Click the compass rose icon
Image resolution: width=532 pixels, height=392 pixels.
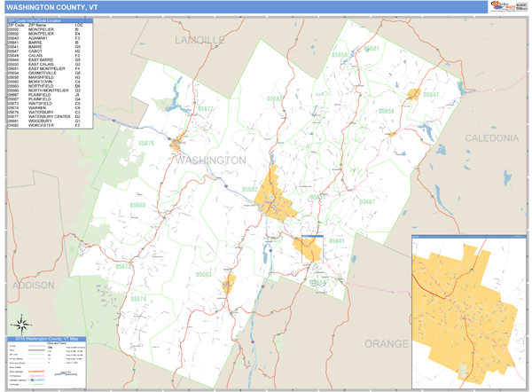coord(22,325)
